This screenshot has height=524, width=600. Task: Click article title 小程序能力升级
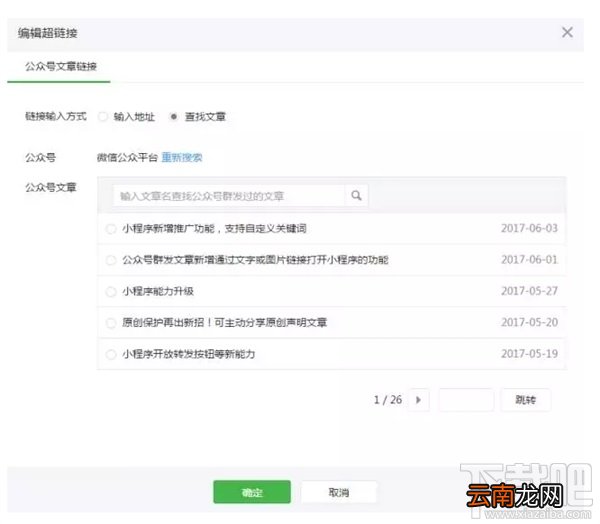coord(158,291)
